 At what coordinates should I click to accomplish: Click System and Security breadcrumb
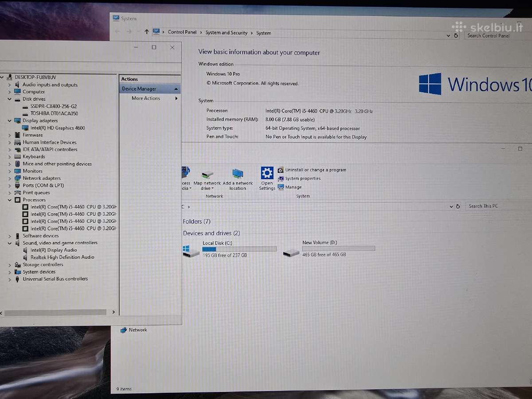[227, 33]
